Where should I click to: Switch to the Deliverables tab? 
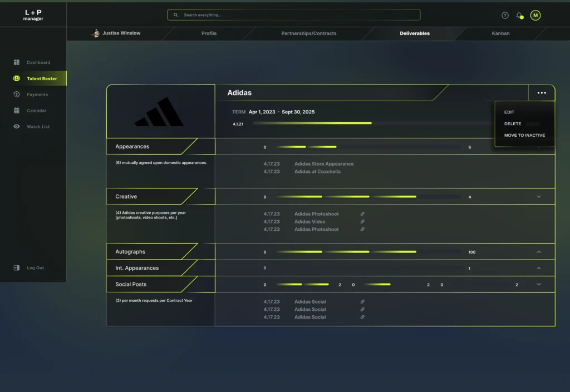[414, 33]
